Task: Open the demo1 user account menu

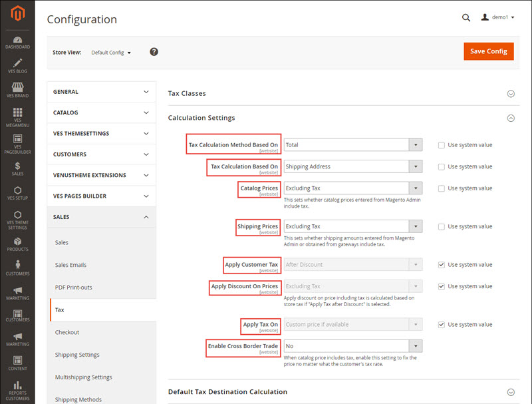Action: tap(498, 17)
